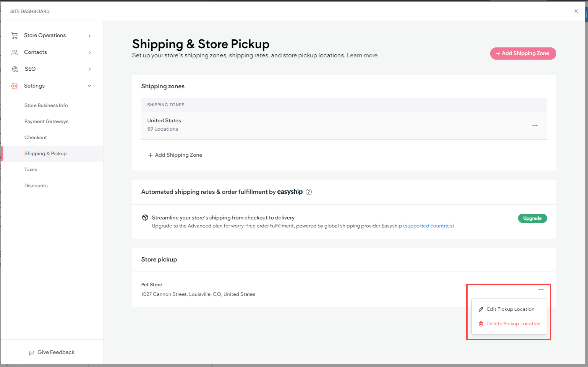The height and width of the screenshot is (367, 588).
Task: Choose Delete Pickup Location in the menu
Action: tap(513, 323)
